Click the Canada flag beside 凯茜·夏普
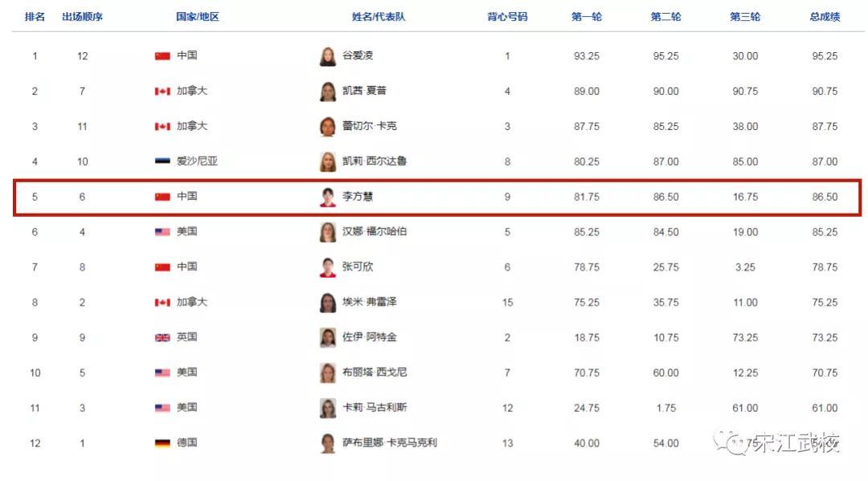868x481 pixels. (x=162, y=92)
